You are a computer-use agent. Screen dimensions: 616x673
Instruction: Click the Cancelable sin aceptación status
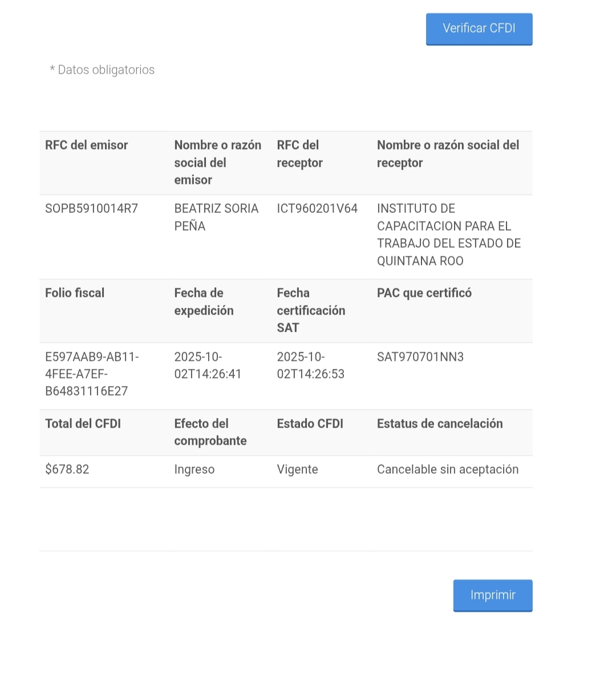coord(448,470)
